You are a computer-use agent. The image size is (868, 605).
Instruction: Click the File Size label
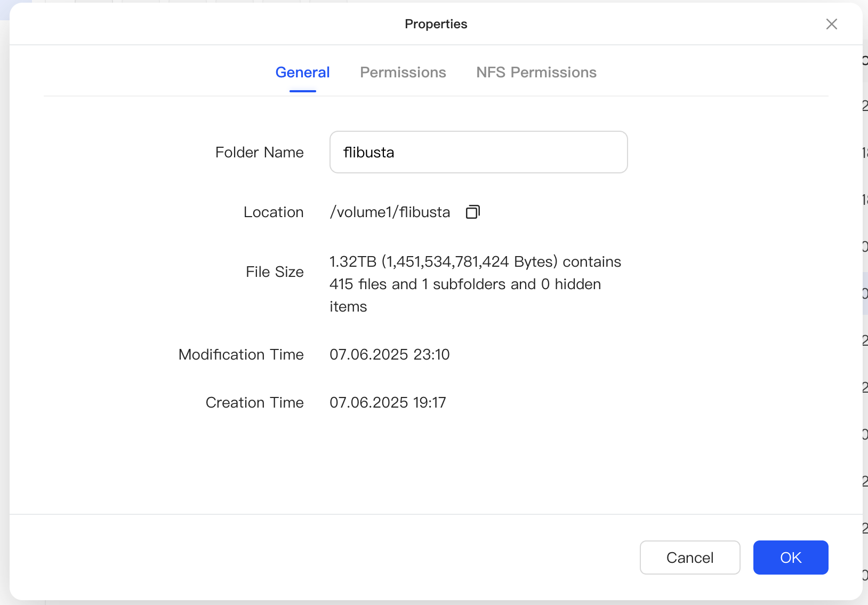275,272
